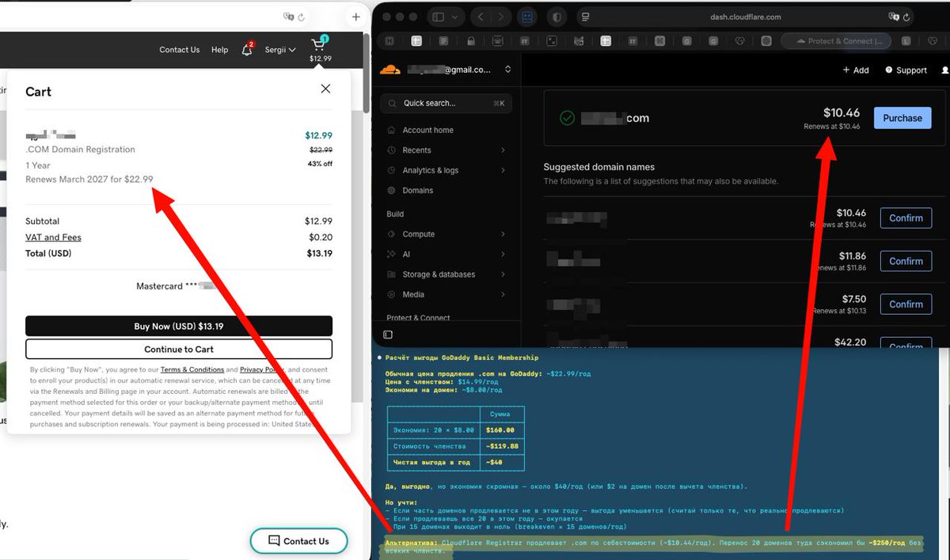Click 'Renews March 2027 for $22.99' text

click(x=89, y=180)
